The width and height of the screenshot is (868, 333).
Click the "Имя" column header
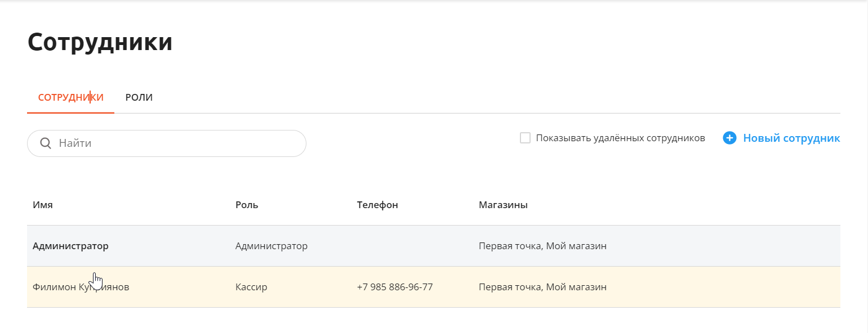coord(43,205)
